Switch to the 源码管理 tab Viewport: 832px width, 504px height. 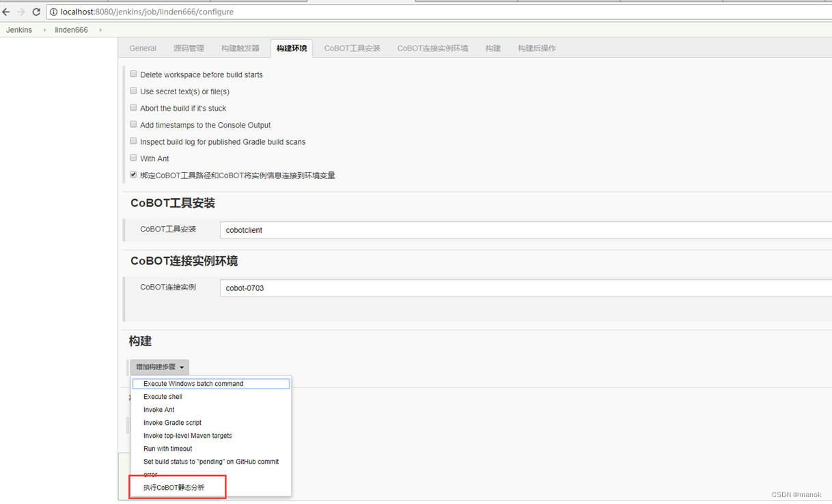click(x=189, y=48)
